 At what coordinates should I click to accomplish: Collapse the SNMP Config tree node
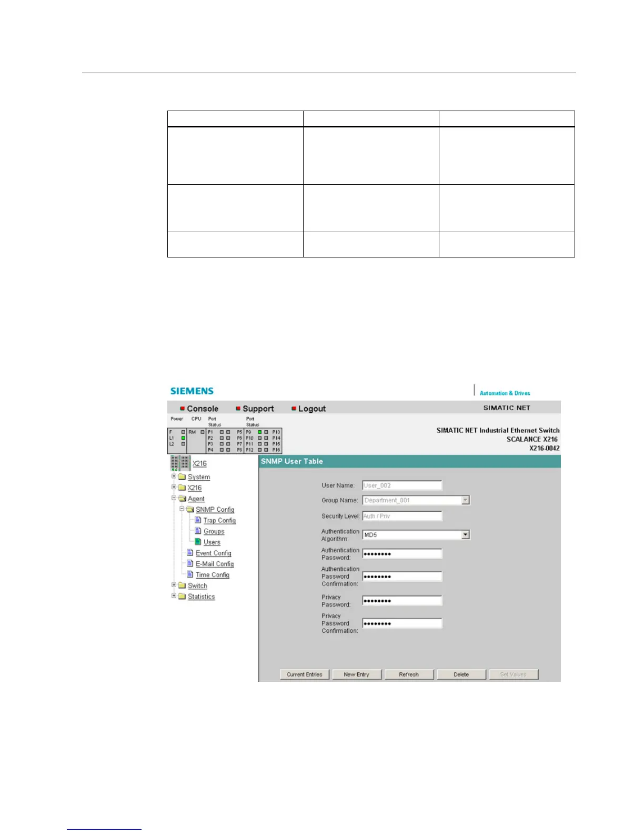[x=182, y=509]
